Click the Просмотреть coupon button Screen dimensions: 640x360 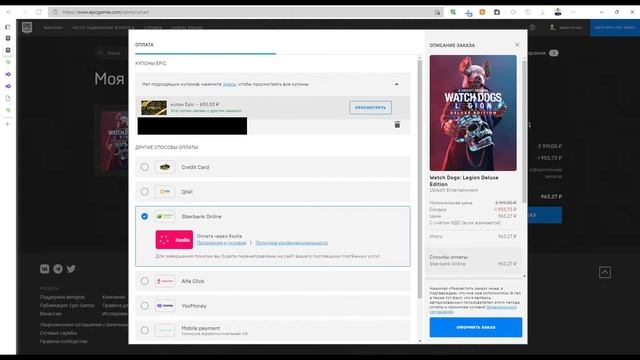(370, 108)
